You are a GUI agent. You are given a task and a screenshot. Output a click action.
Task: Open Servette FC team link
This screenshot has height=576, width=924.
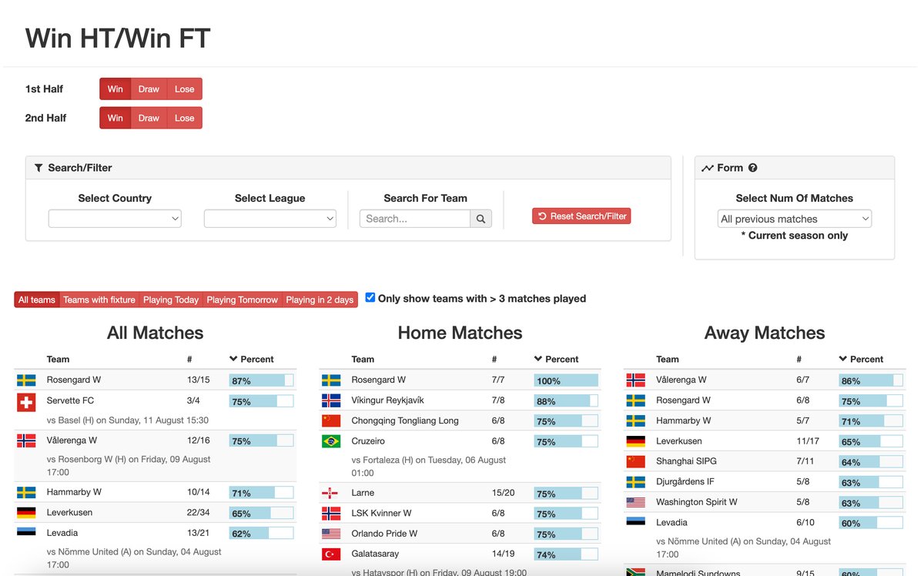70,400
